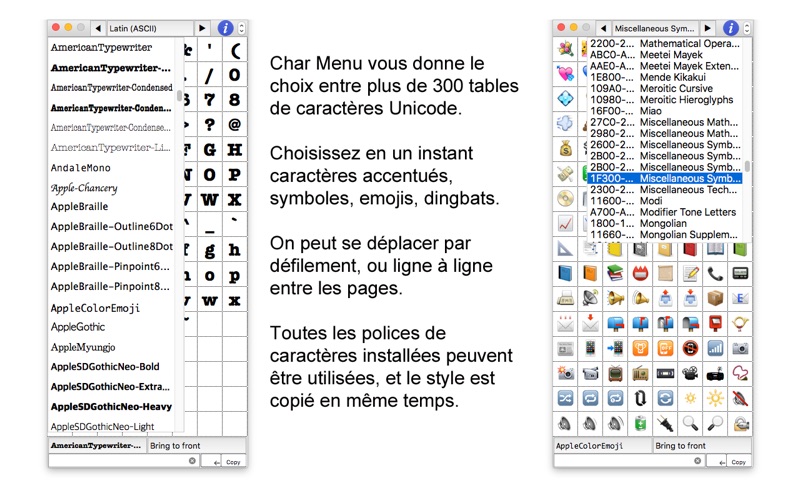Pick the green battery emoji
800x500 pixels.
640,423
